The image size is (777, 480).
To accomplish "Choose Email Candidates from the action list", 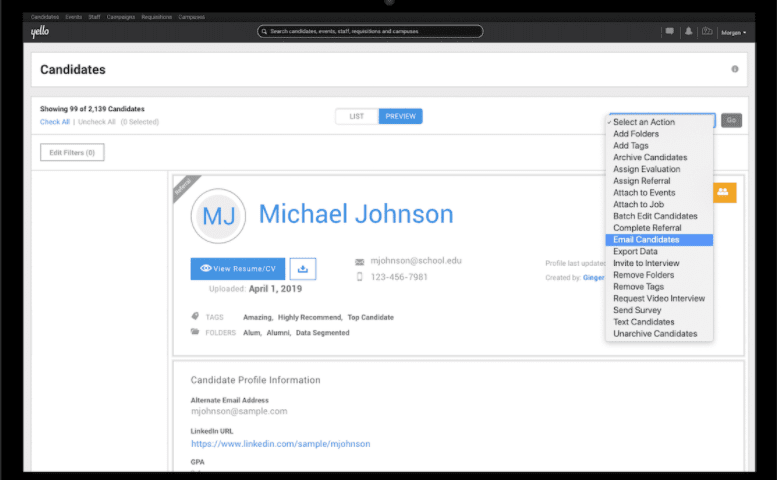I will tap(646, 240).
